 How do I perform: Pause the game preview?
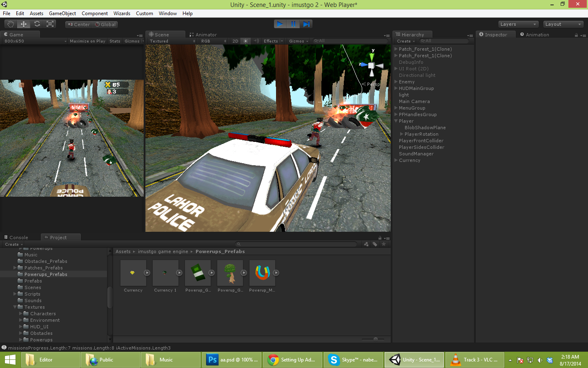293,24
